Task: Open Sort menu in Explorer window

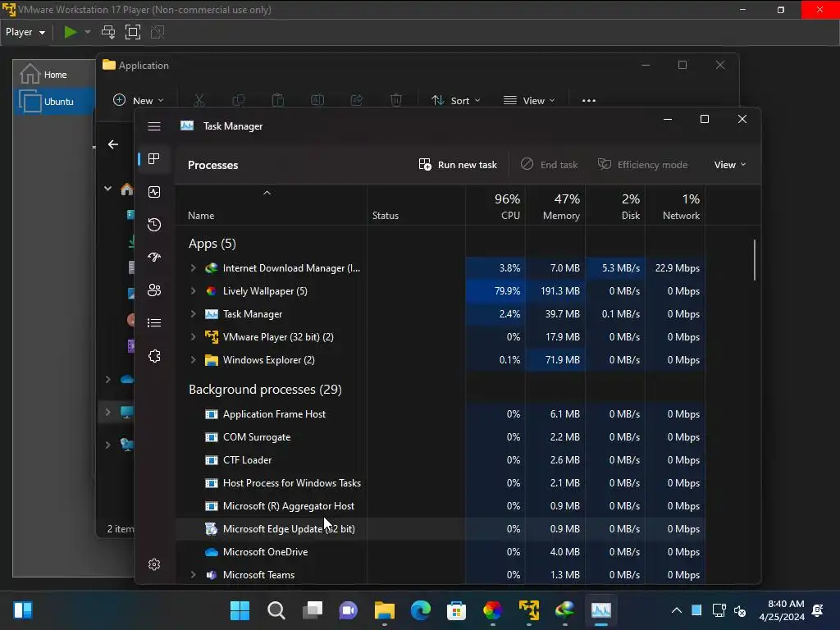Action: (456, 100)
